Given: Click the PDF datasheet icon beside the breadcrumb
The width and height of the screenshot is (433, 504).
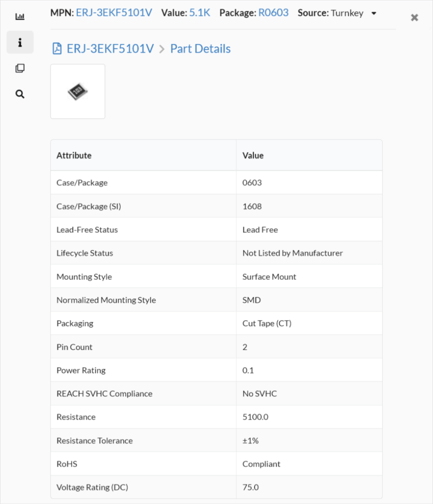Looking at the screenshot, I should 57,49.
